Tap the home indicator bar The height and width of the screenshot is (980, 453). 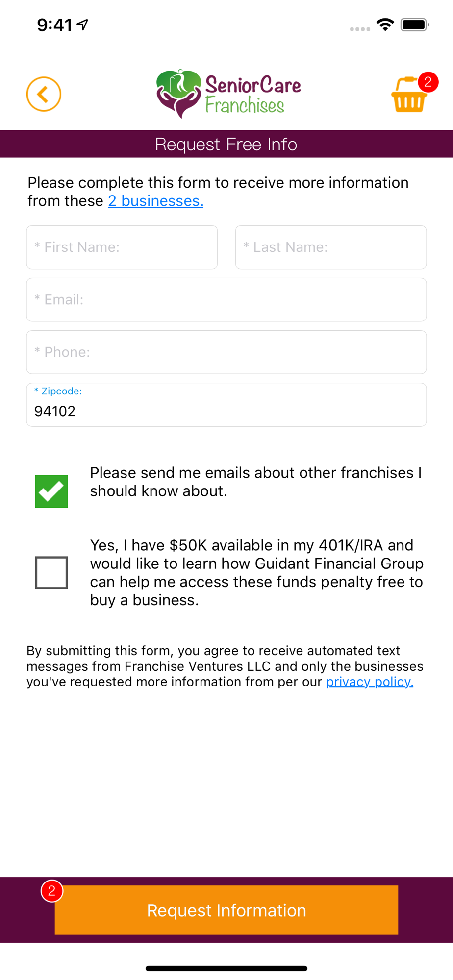coord(226,968)
